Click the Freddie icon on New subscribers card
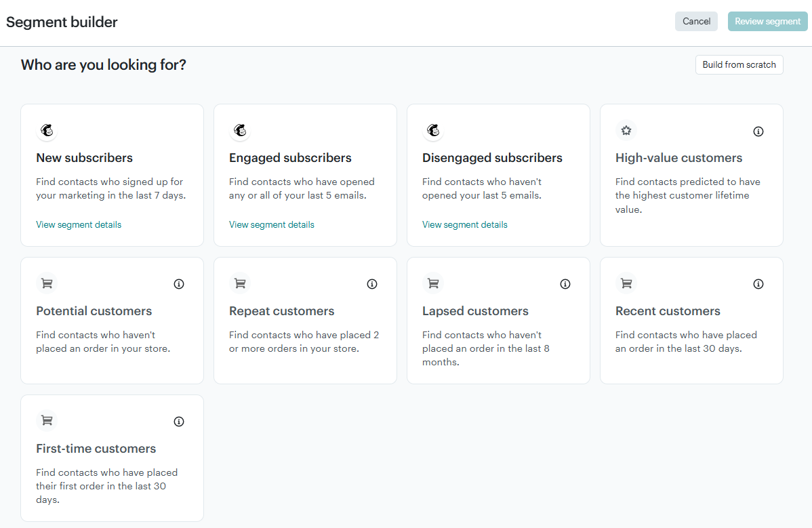 point(47,131)
